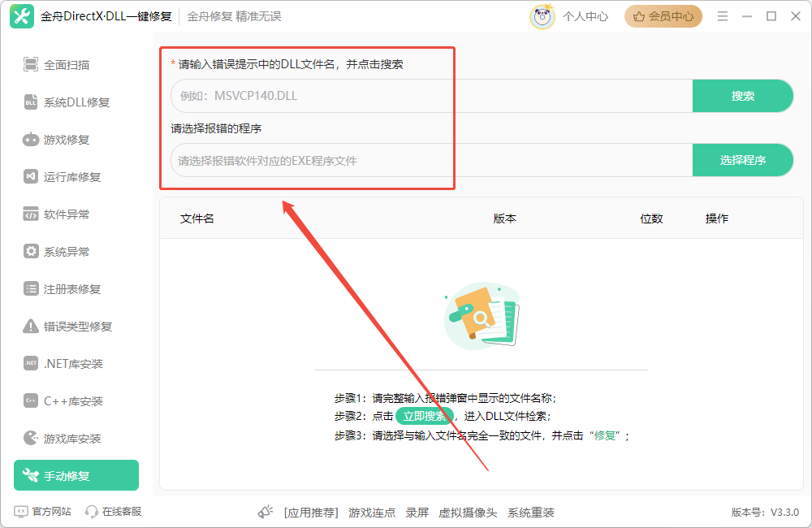Click the 位数 column header
The height and width of the screenshot is (528, 812).
[651, 219]
